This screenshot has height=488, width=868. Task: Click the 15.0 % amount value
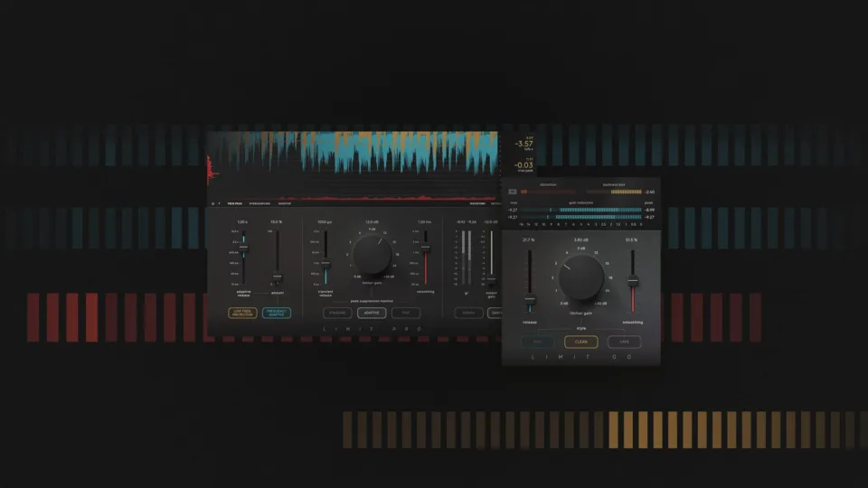277,222
